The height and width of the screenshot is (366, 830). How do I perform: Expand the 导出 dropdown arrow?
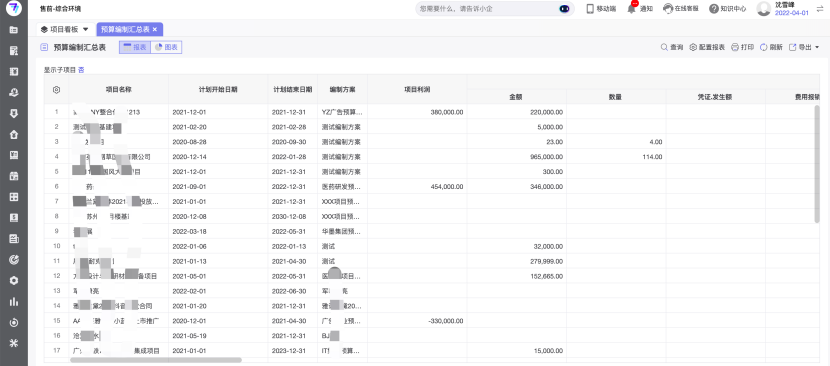coord(817,48)
